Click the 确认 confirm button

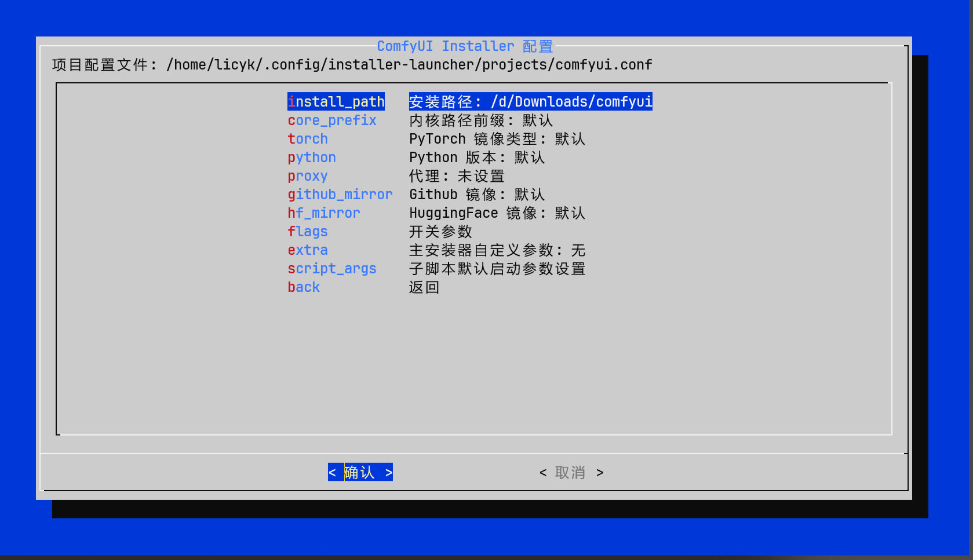click(x=360, y=473)
